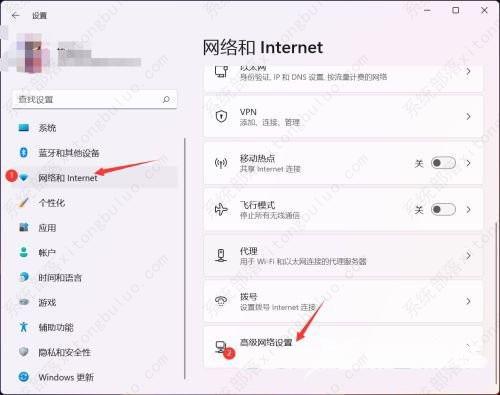Open Windows 更新 in the sidebar
This screenshot has height=395, width=500.
pyautogui.click(x=95, y=377)
